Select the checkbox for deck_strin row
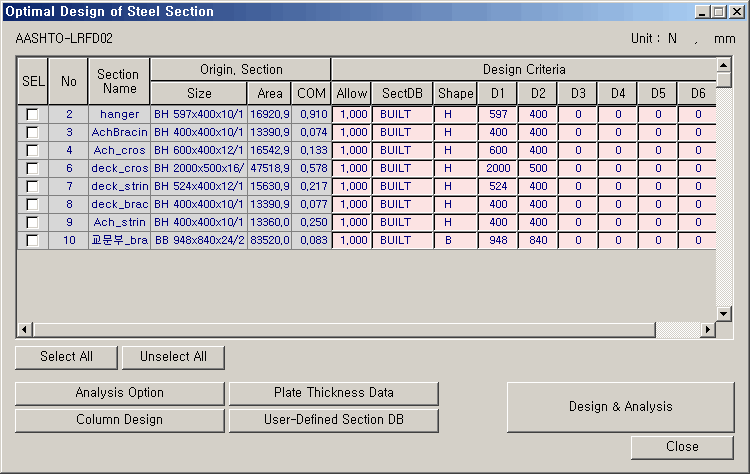The image size is (750, 474). [33, 186]
